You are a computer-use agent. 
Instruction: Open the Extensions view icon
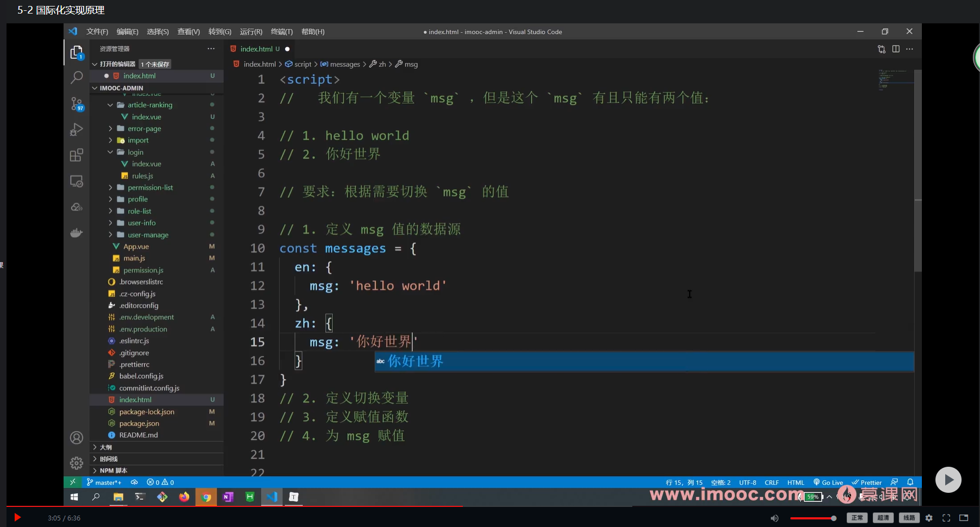pos(77,155)
